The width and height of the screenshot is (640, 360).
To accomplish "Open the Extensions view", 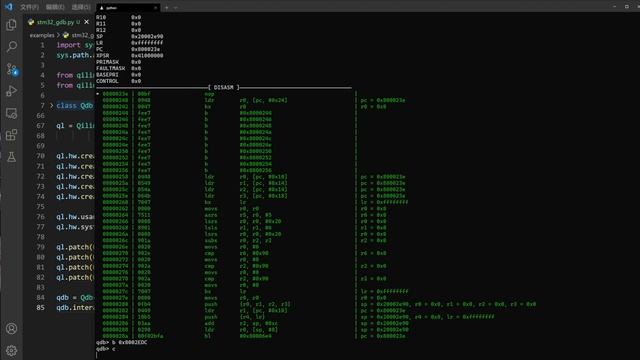I will [x=11, y=135].
